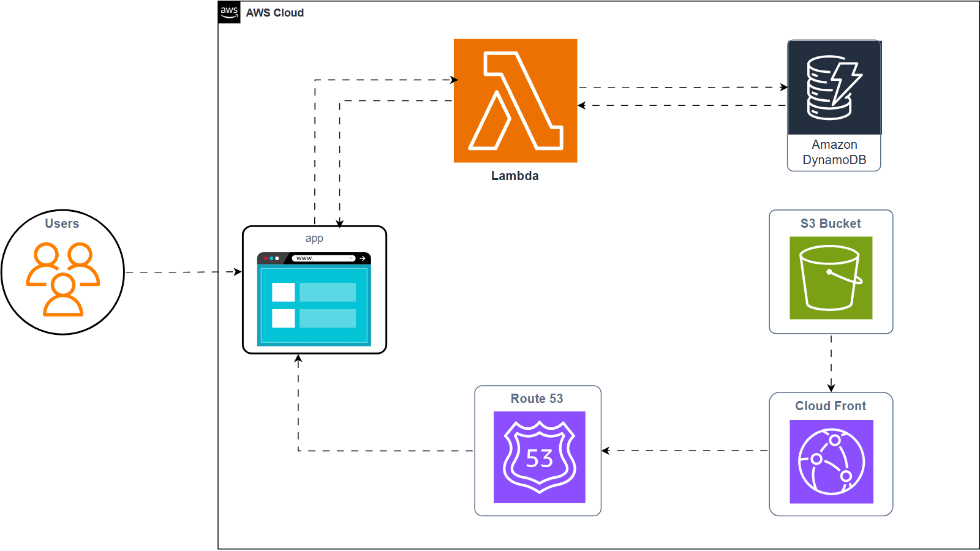Click the app label above browser
Image resolution: width=980 pixels, height=551 pixels.
314,238
